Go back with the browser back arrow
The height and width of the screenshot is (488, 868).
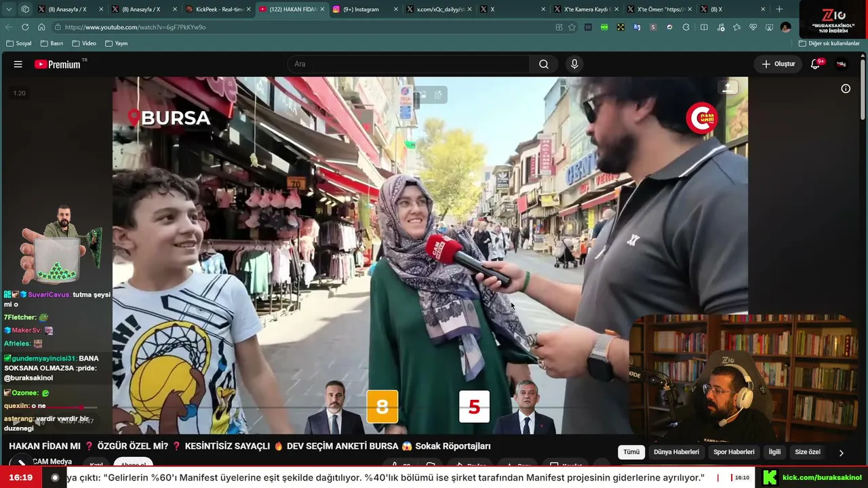tap(9, 27)
